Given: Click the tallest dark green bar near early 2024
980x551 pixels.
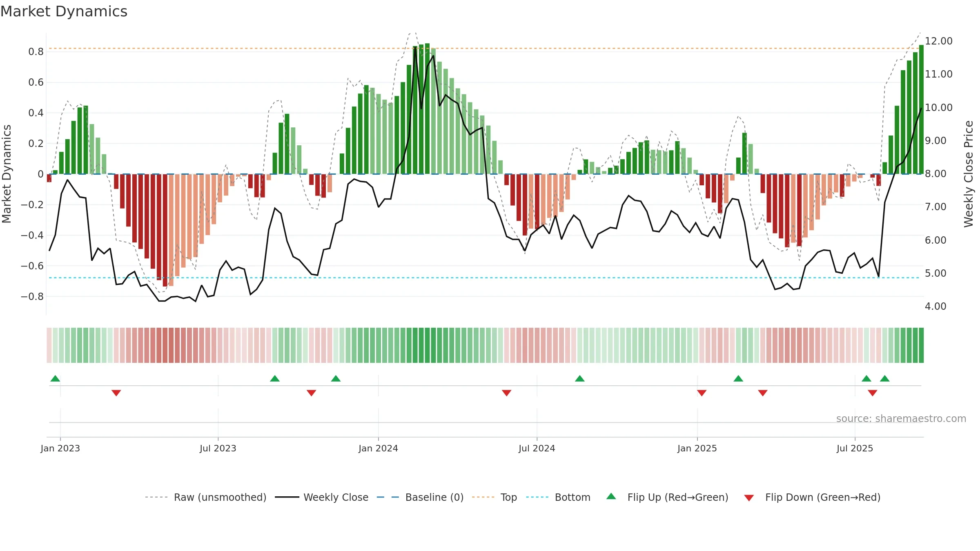Looking at the screenshot, I should 427,109.
